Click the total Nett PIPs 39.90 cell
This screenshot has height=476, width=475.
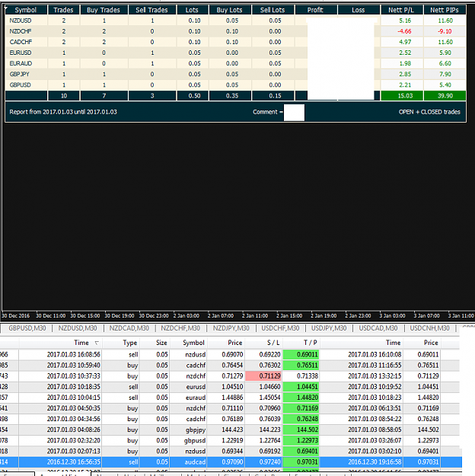(x=445, y=96)
